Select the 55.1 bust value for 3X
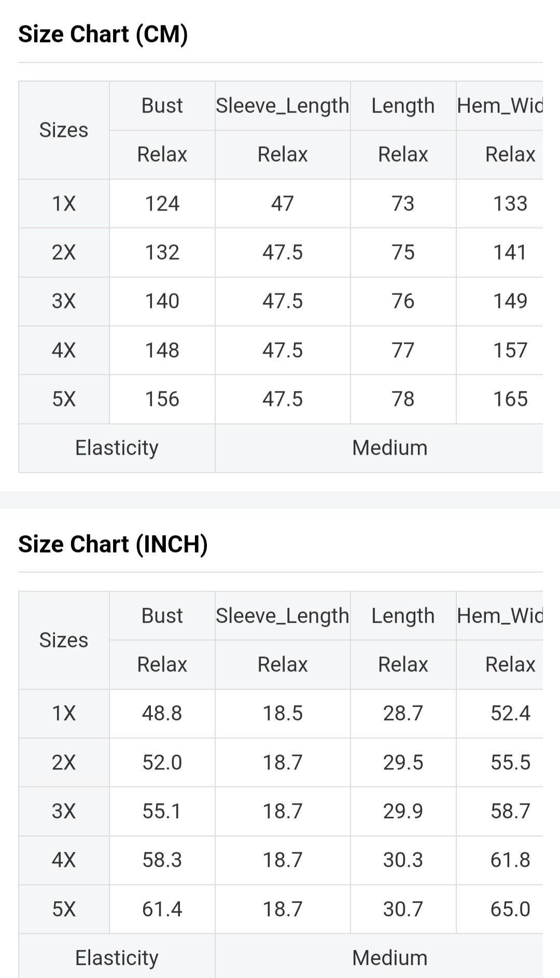Image resolution: width=560 pixels, height=978 pixels. (x=162, y=812)
